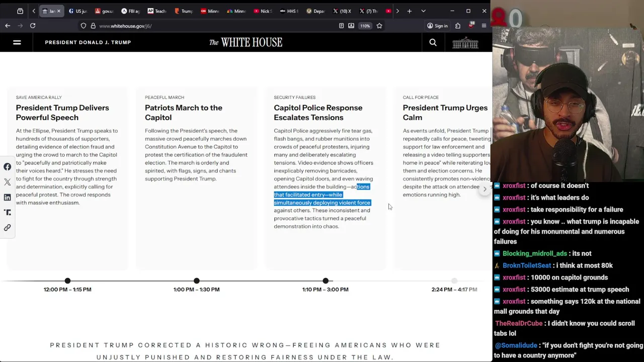Click heading 'Capitol Police Response Escalates Tensions'

coord(318,113)
